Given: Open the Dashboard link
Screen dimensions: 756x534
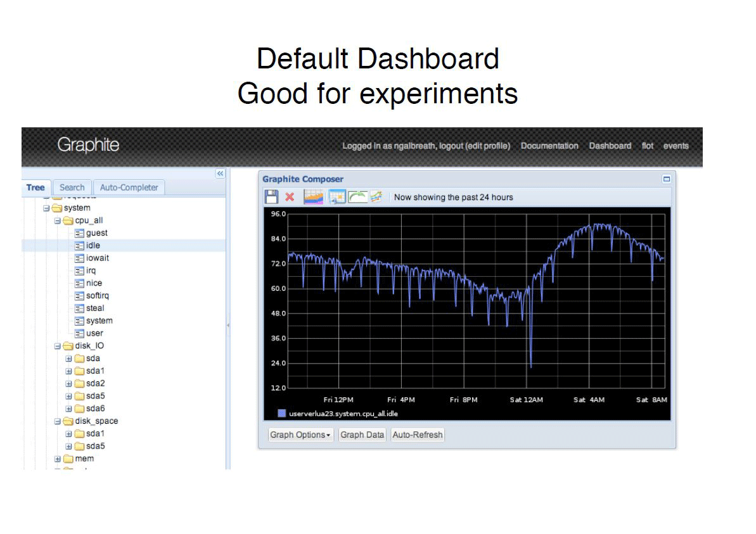Looking at the screenshot, I should [x=610, y=146].
